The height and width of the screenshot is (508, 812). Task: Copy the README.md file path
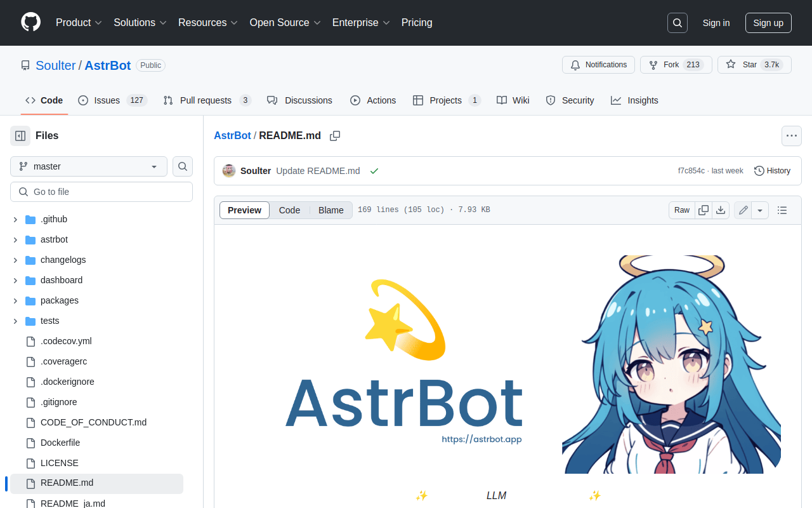(x=335, y=136)
